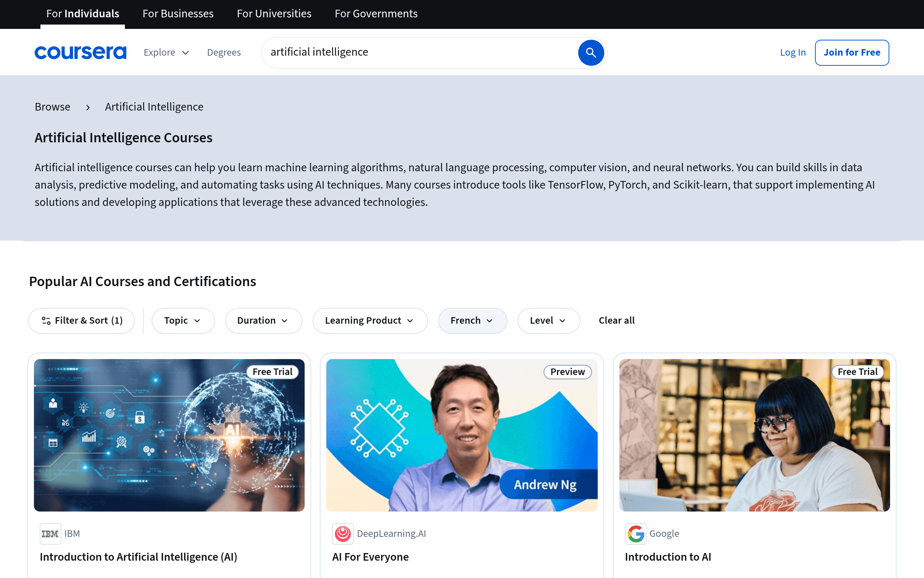Open the Introduction to AI course title
The width and height of the screenshot is (924, 578).
tap(668, 557)
